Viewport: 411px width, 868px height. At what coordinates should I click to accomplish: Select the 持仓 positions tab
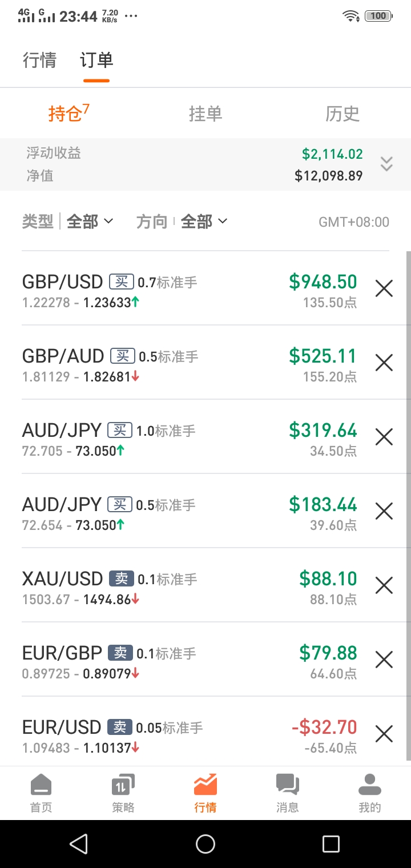tap(68, 113)
